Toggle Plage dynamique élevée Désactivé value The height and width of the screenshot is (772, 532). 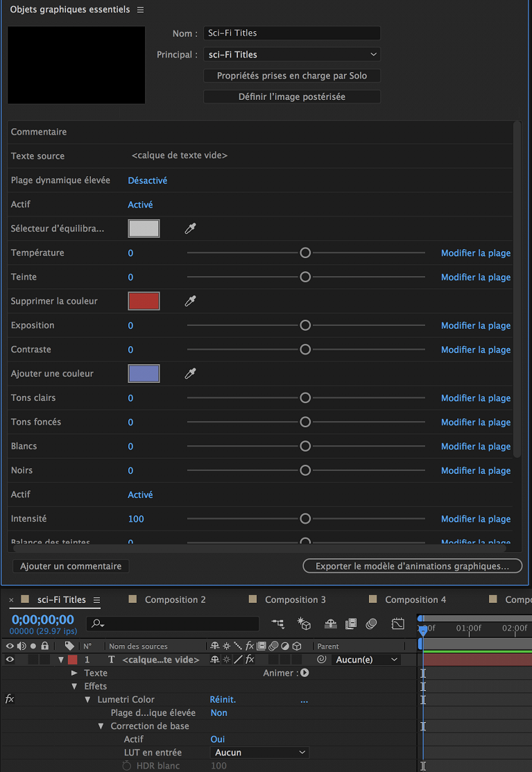pos(148,181)
